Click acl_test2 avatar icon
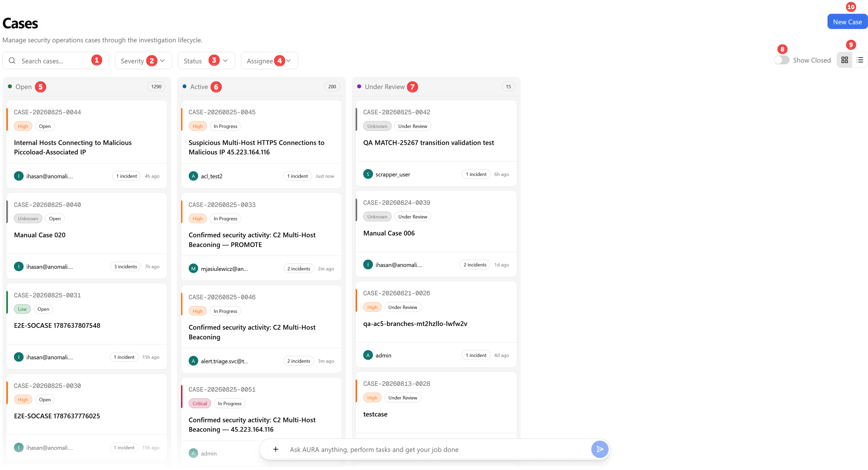 coord(193,176)
